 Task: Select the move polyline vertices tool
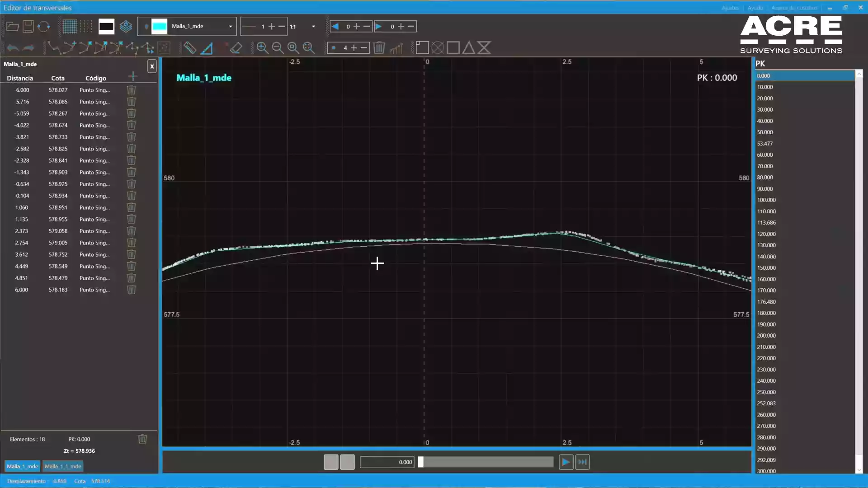pyautogui.click(x=147, y=48)
